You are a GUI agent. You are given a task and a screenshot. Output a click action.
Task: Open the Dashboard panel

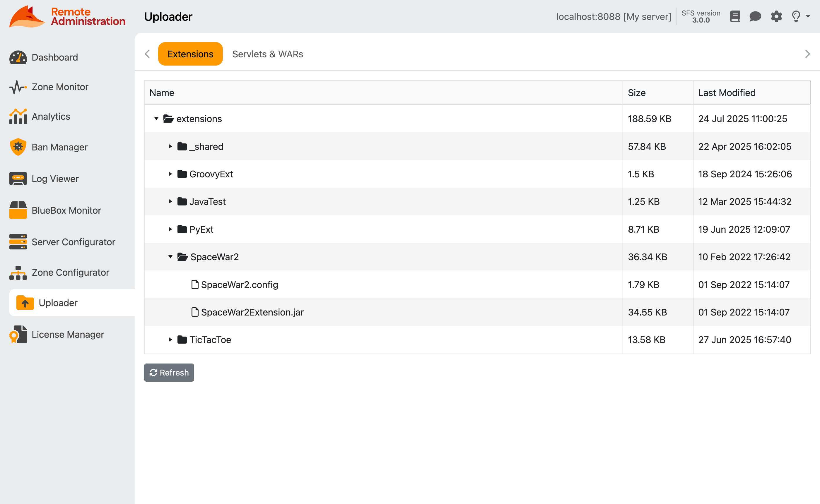(x=54, y=57)
